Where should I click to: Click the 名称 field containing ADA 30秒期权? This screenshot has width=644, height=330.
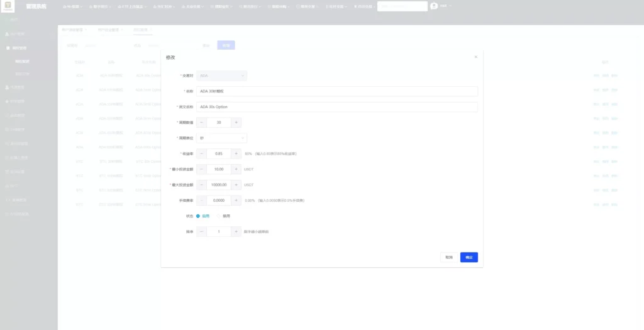click(x=337, y=91)
